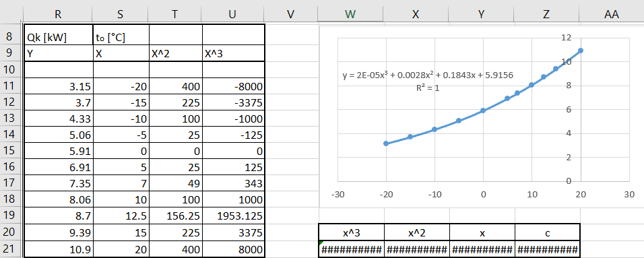Select the trendline equation label on chart
The width and height of the screenshot is (644, 258).
pyautogui.click(x=428, y=75)
